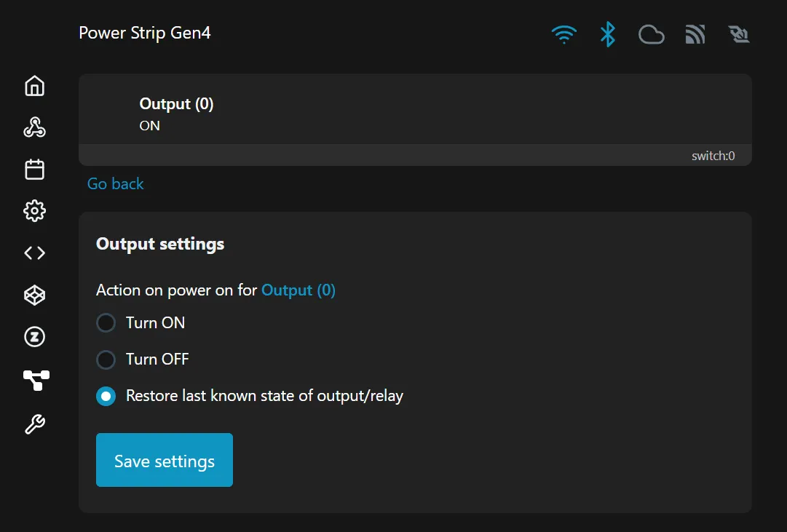Click the ON status text
Image resolution: width=787 pixels, height=532 pixels.
point(149,125)
